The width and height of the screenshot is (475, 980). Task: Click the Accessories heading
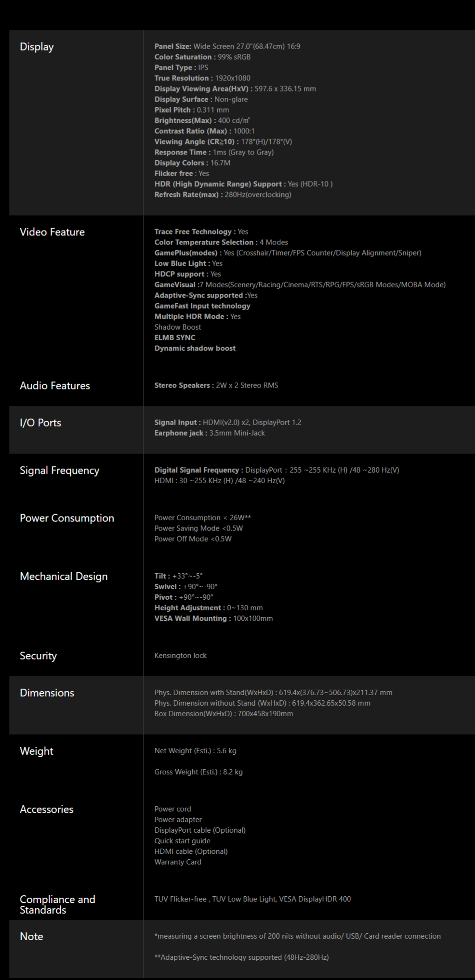tap(47, 810)
